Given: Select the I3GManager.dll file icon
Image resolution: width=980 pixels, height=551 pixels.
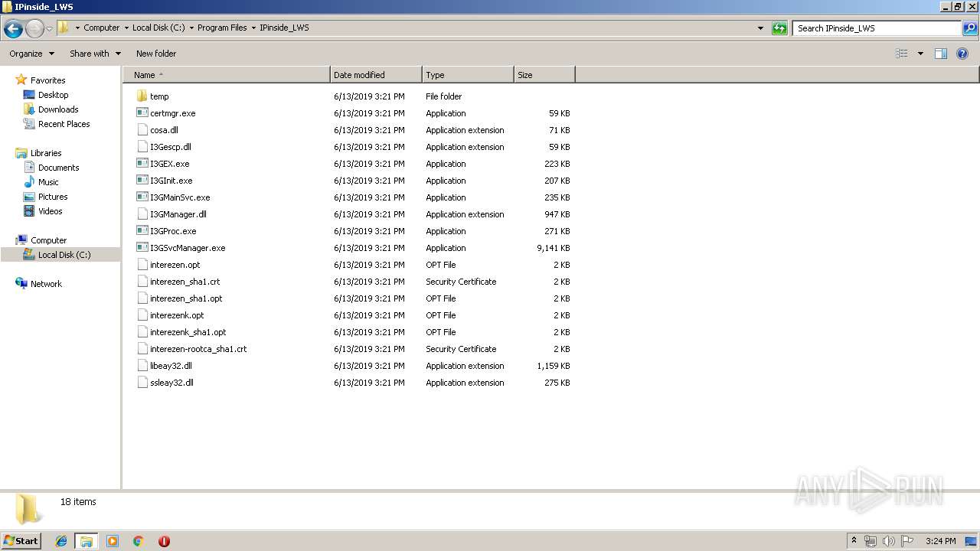Looking at the screenshot, I should [x=142, y=214].
